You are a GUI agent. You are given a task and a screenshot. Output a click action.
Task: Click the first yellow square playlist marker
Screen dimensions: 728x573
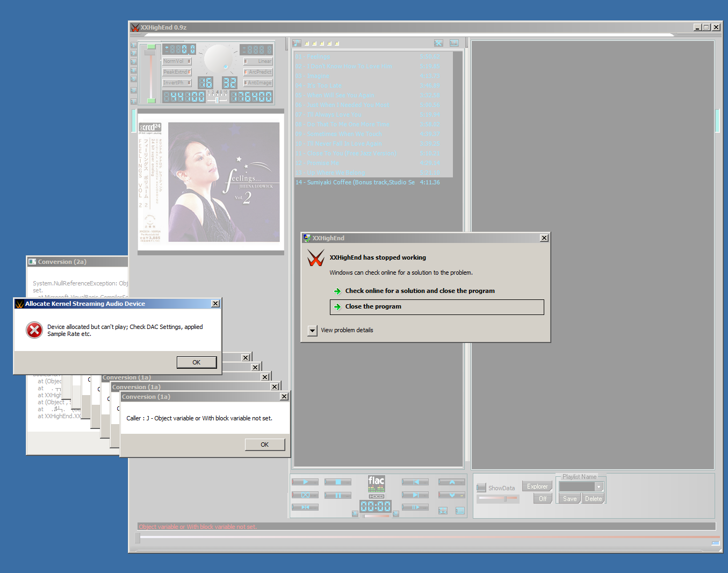point(307,44)
